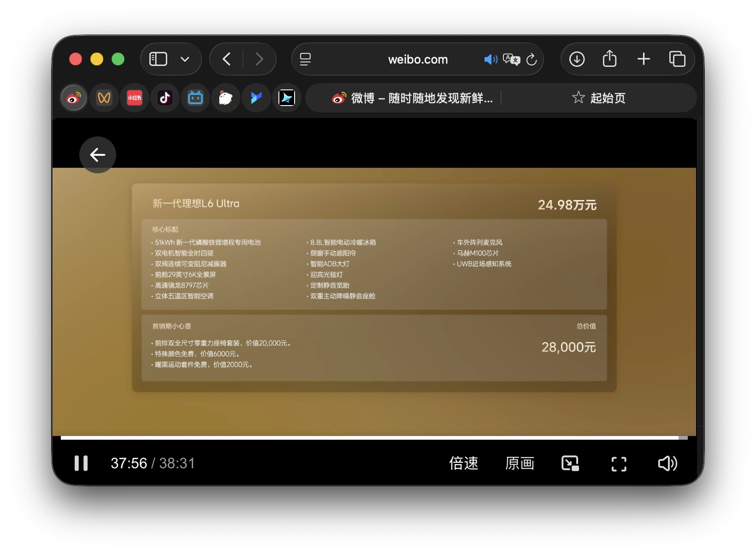Toggle the video volume speaker

667,463
